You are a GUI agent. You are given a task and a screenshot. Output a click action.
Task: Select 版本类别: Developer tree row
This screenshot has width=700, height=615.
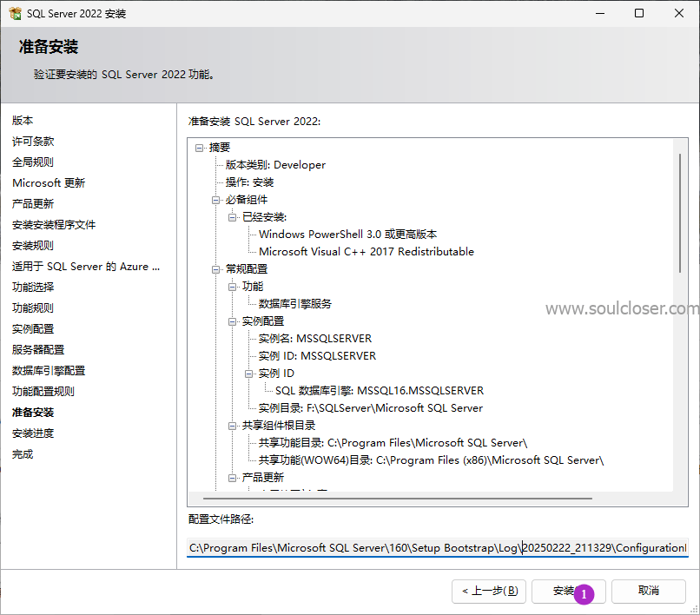coord(275,165)
